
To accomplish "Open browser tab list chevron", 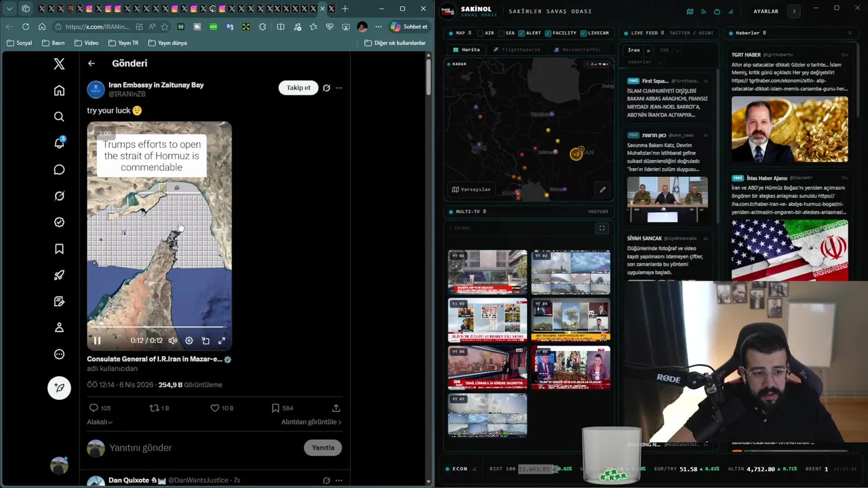I will click(x=9, y=9).
